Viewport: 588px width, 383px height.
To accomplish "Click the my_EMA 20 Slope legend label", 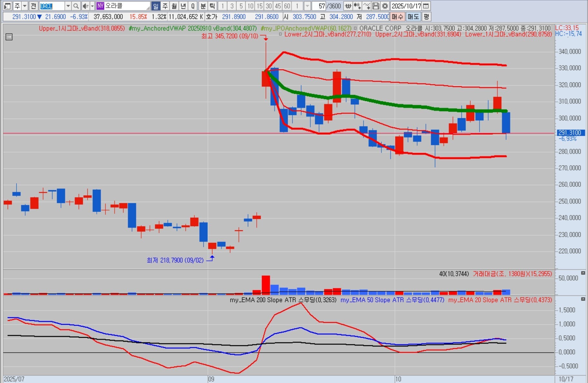I will click(x=500, y=300).
